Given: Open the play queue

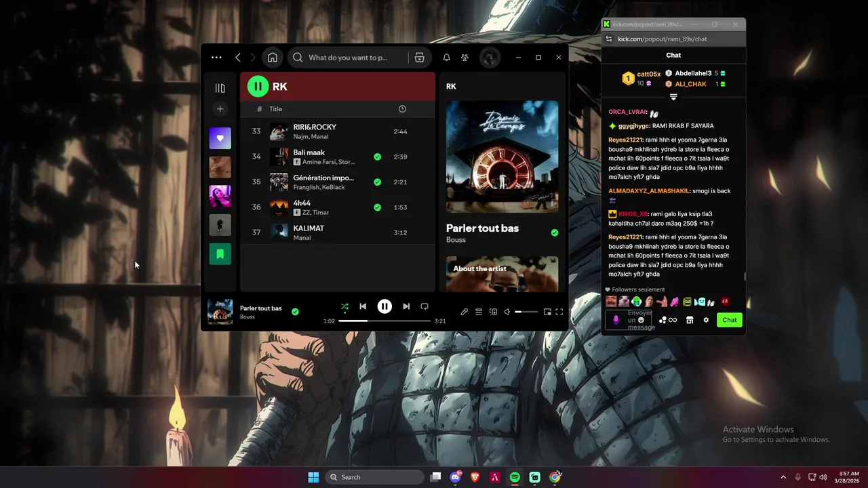Looking at the screenshot, I should [x=479, y=312].
